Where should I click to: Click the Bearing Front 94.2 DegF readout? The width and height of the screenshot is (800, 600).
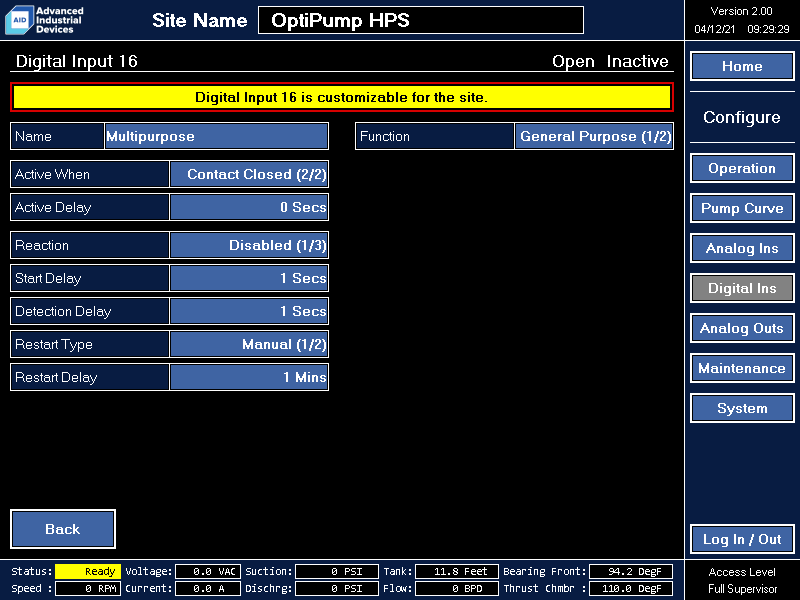pos(631,571)
